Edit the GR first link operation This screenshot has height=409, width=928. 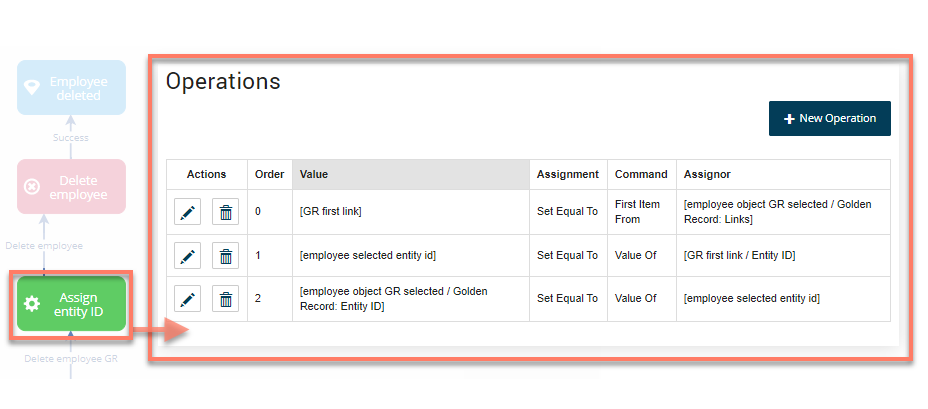187,212
